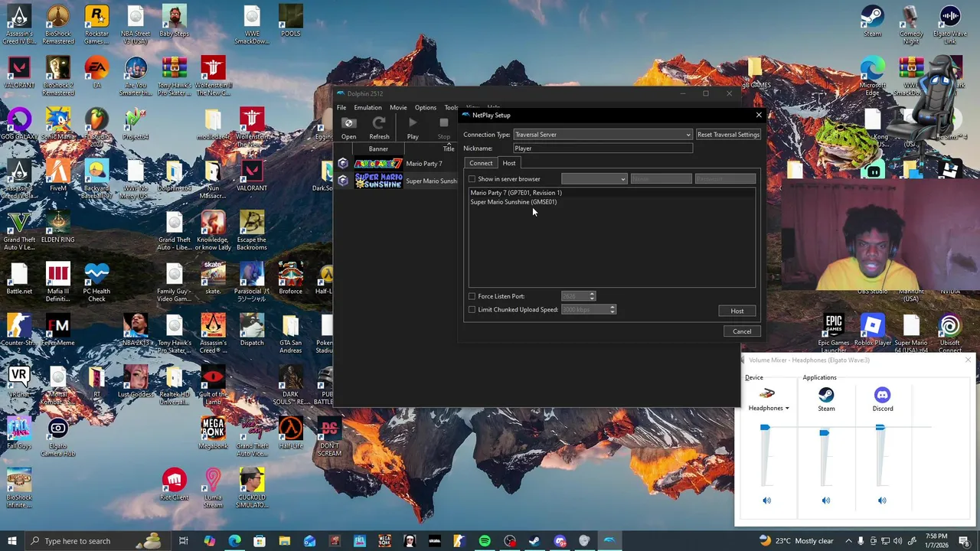Open the Half-Life desktop shortcut
Image resolution: width=980 pixels, height=551 pixels.
(x=290, y=433)
